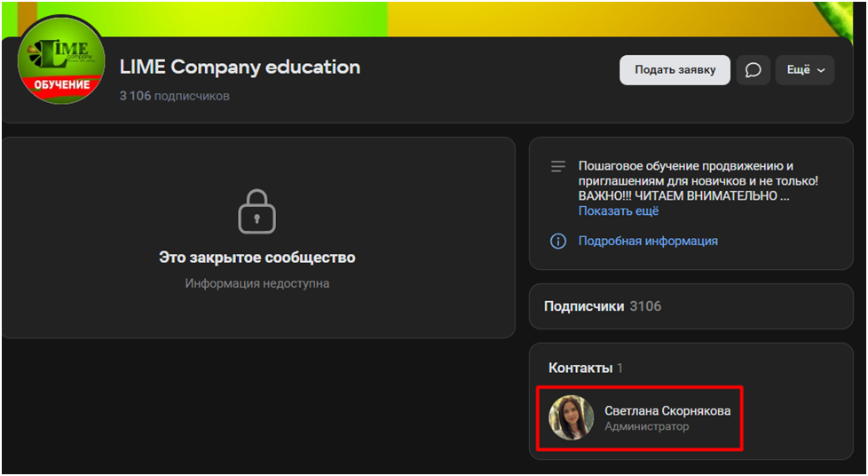The height and width of the screenshot is (476, 868).
Task: Click the community description text
Action: coord(698,181)
